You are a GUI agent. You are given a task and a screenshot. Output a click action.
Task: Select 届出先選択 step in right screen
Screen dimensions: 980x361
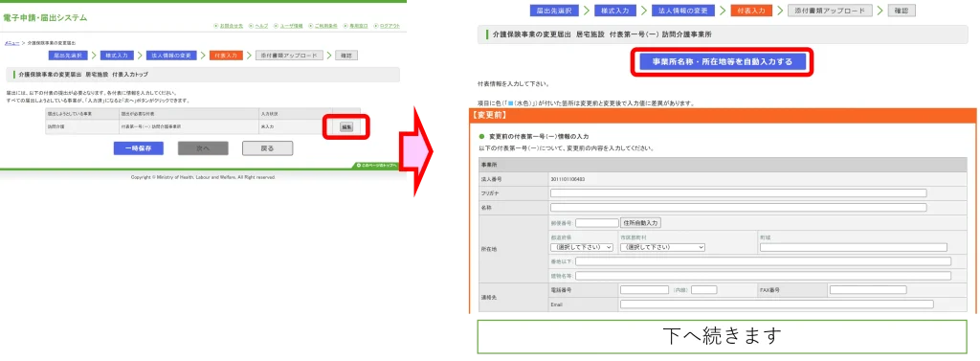[554, 11]
